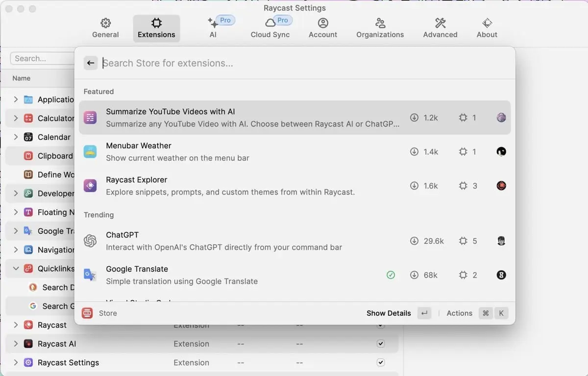Select the Define Word book icon
Viewport: 588px width, 376px height.
[x=28, y=175]
